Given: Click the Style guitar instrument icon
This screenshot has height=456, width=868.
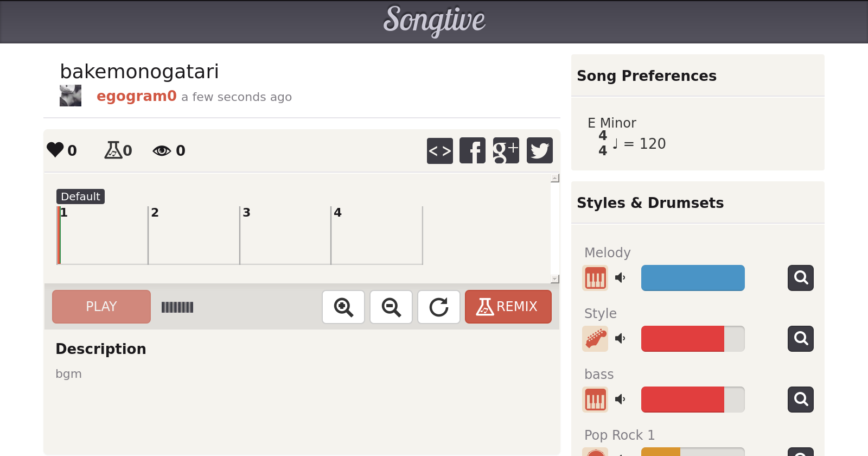Looking at the screenshot, I should 595,339.
